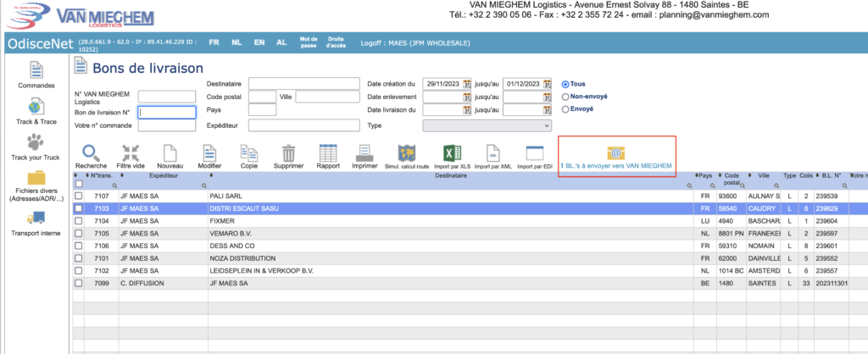Click Import par XLS icon
868x354 pixels.
coord(453,153)
